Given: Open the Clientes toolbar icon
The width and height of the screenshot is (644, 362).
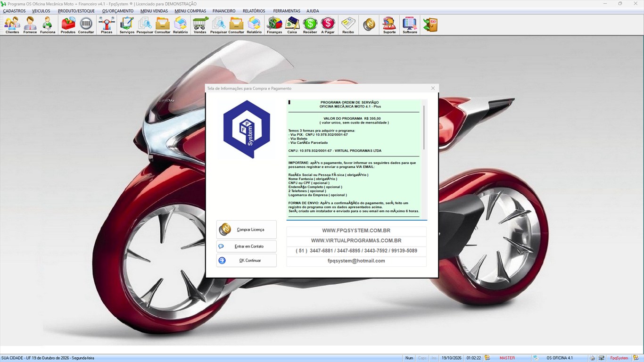Looking at the screenshot, I should click(x=12, y=25).
